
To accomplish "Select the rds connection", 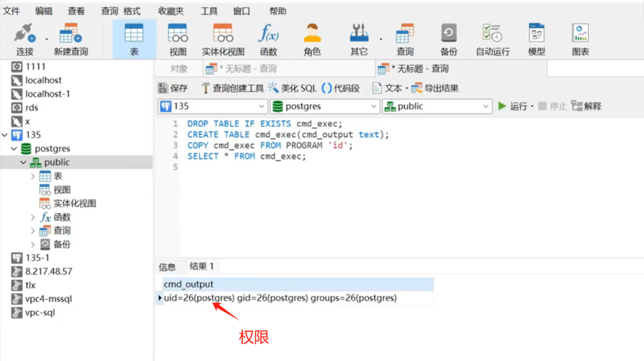I will tap(31, 108).
